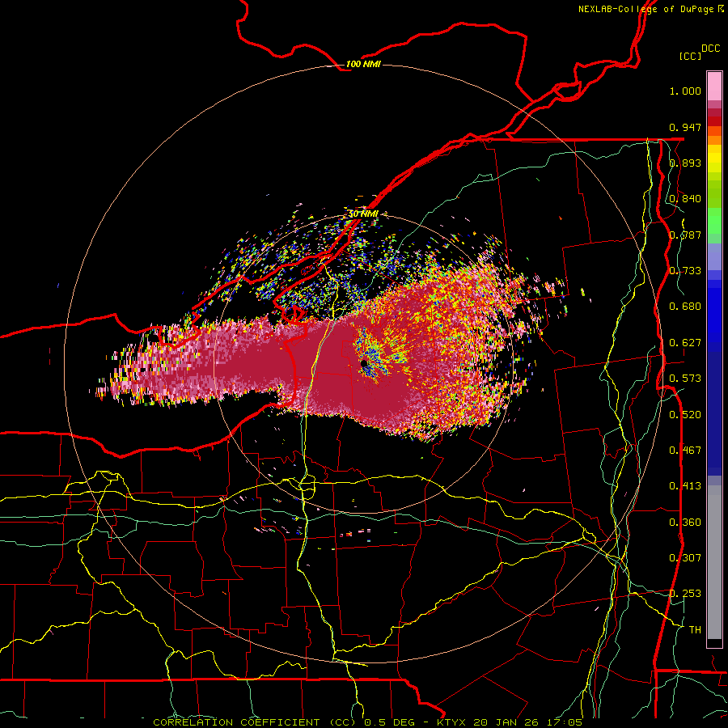Select the 0.360 color scale value
Image resolution: width=728 pixels, height=728 pixels.
[685, 523]
